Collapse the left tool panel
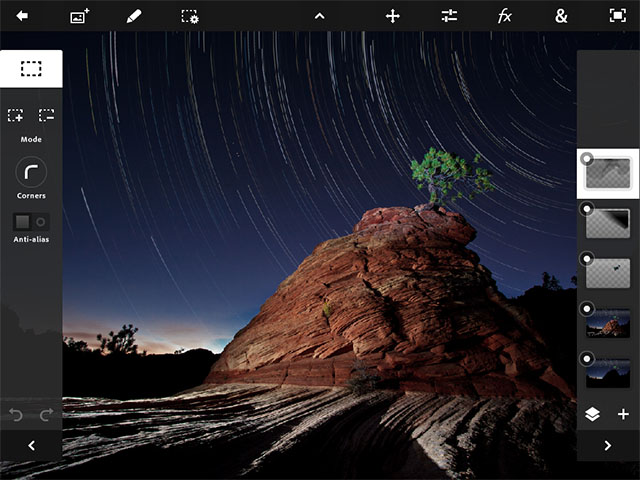Image resolution: width=640 pixels, height=480 pixels. [x=31, y=446]
